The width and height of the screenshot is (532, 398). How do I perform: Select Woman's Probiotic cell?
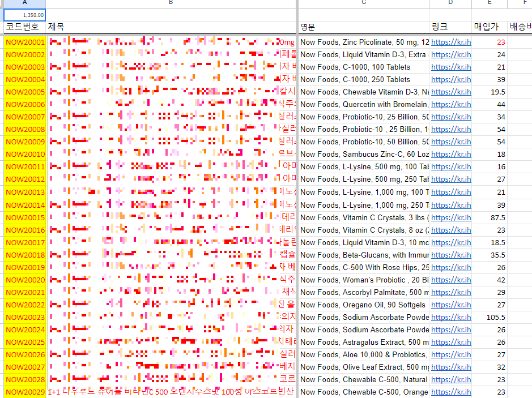[364, 280]
